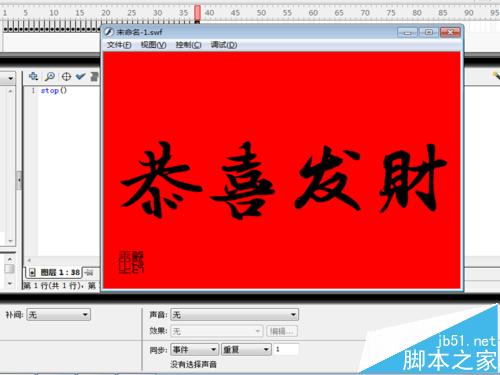Screen dimensions: 500x375
Task: Click the pin script icon next to the layer tab
Action: tap(89, 273)
